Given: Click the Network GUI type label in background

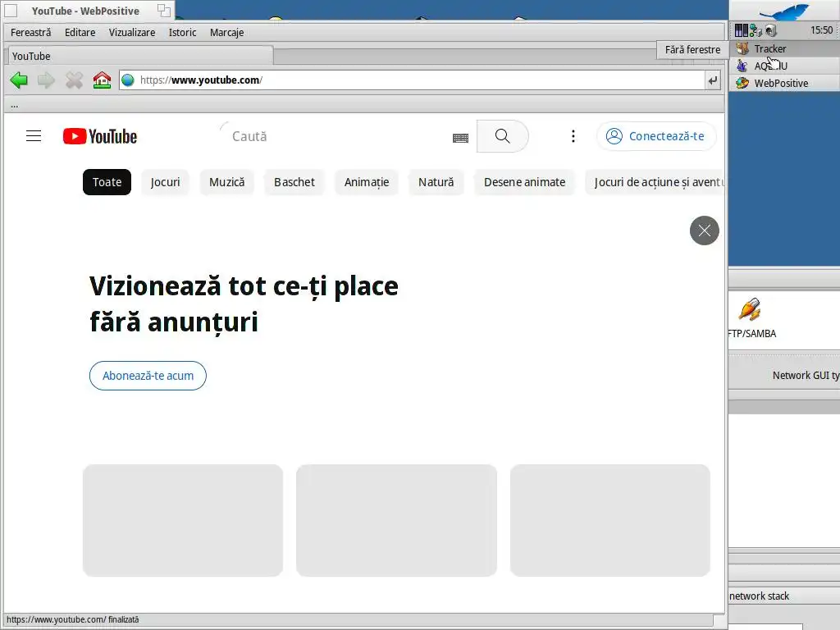Looking at the screenshot, I should [806, 376].
